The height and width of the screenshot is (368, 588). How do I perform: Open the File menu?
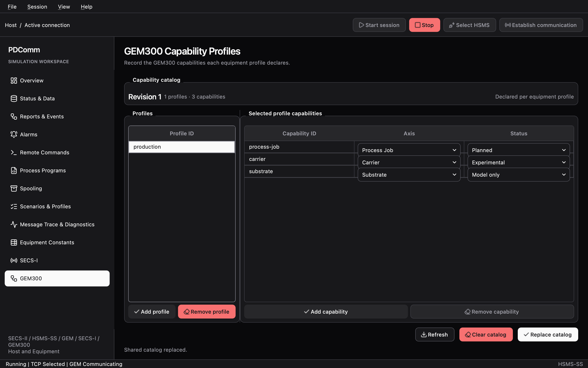click(x=12, y=7)
